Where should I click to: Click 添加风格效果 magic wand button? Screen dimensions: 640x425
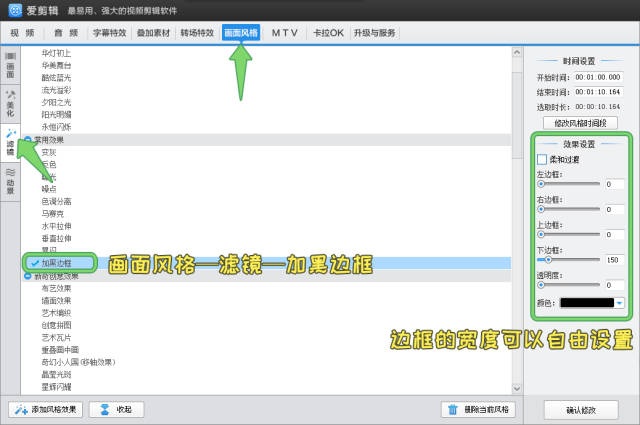click(45, 409)
